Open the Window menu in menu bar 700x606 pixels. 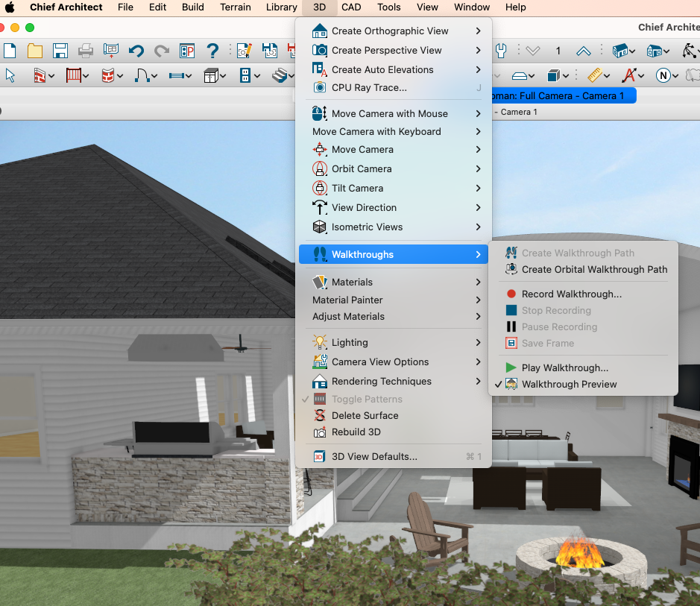472,7
